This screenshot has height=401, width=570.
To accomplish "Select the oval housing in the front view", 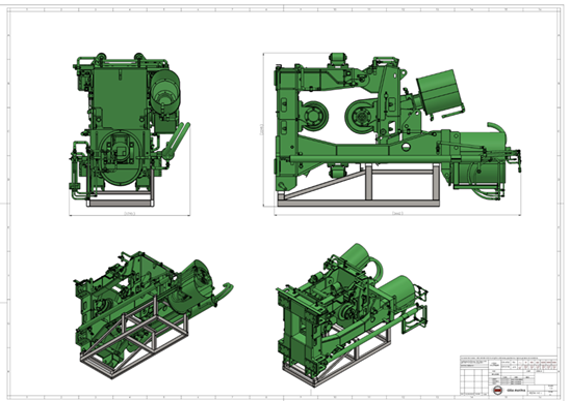I will [x=120, y=157].
